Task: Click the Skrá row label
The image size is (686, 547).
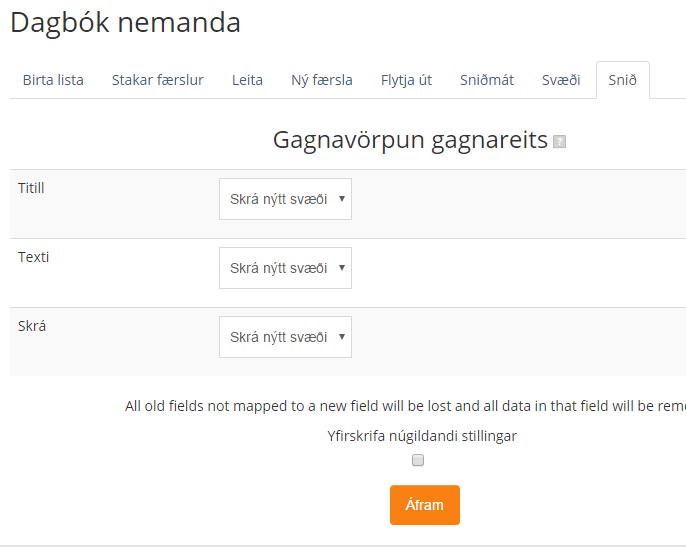Action: (x=32, y=326)
